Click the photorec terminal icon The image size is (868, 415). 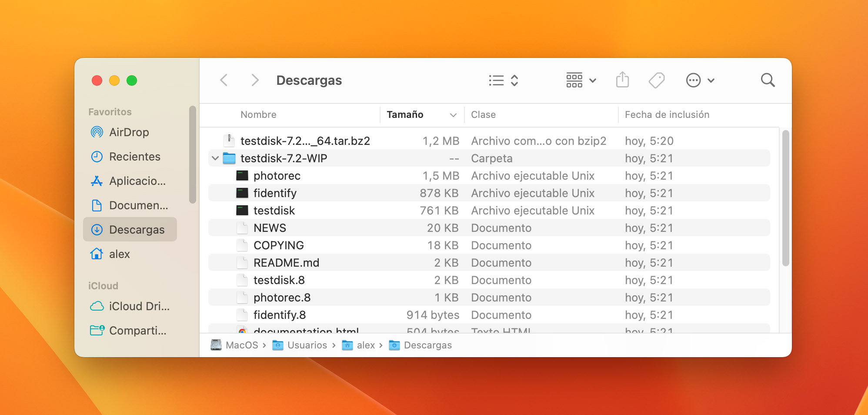[x=242, y=176]
